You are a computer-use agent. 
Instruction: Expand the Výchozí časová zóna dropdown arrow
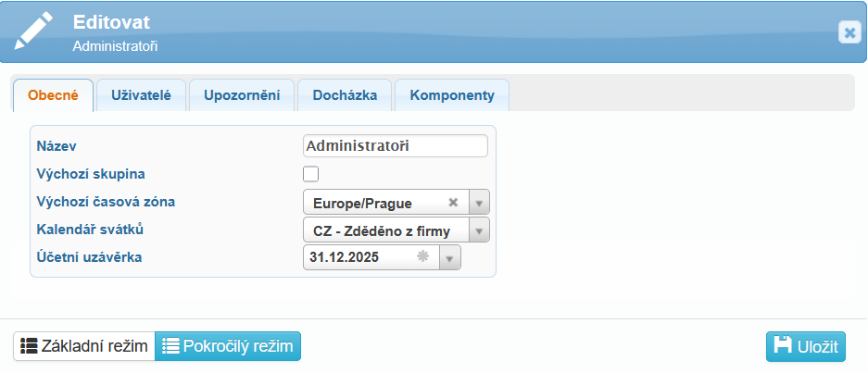479,203
